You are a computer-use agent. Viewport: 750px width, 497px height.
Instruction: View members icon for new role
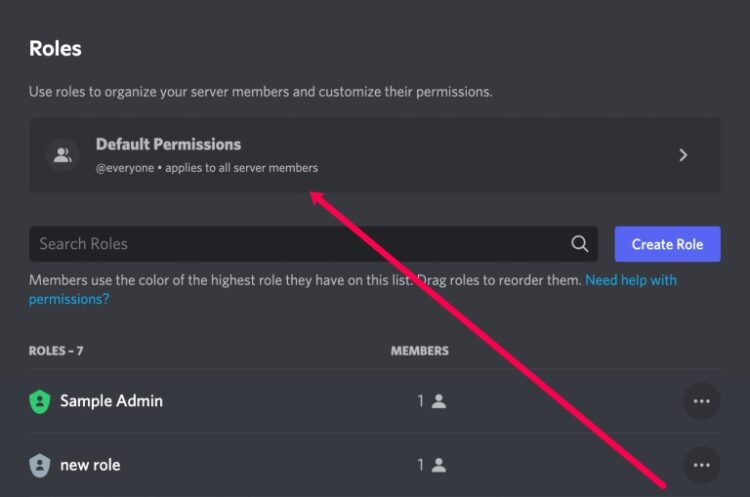point(439,465)
